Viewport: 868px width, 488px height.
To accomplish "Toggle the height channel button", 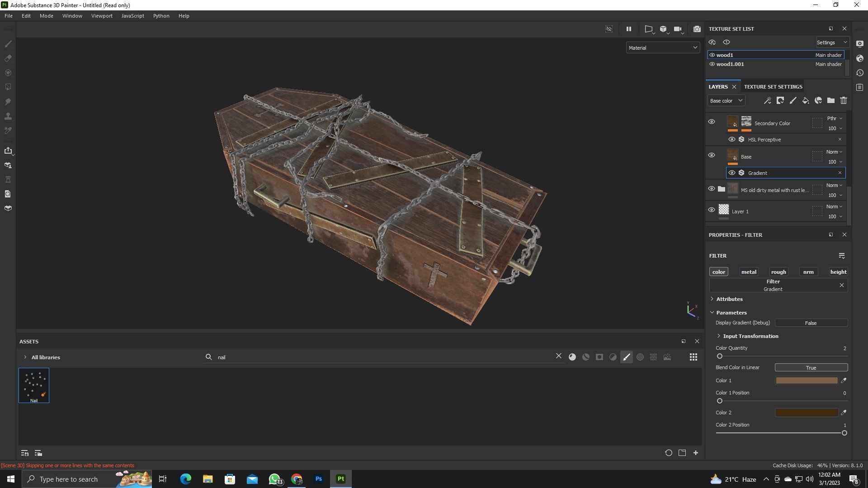I will (838, 272).
